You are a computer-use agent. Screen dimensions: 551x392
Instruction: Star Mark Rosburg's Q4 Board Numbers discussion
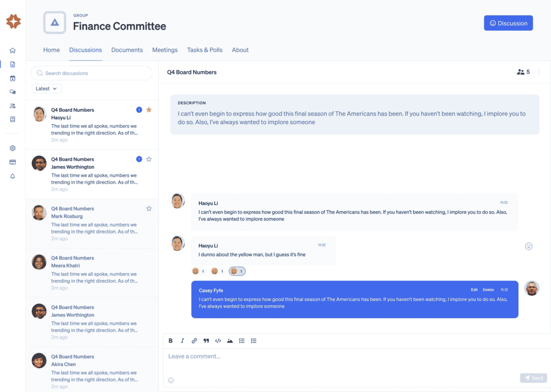pos(149,209)
